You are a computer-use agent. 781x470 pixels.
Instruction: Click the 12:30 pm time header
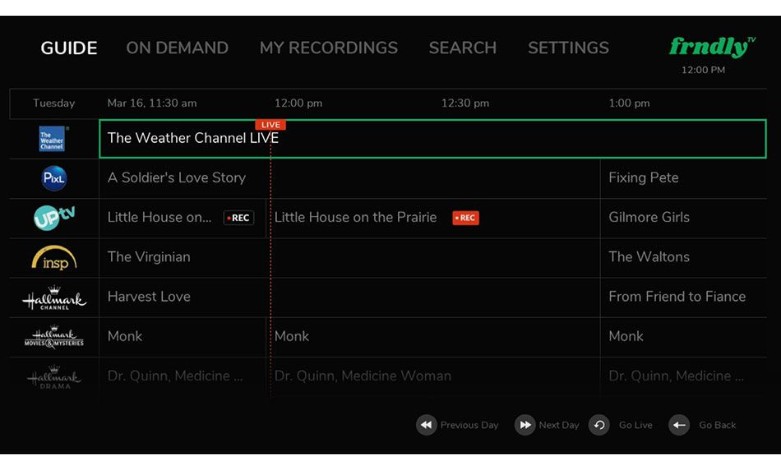click(x=465, y=104)
